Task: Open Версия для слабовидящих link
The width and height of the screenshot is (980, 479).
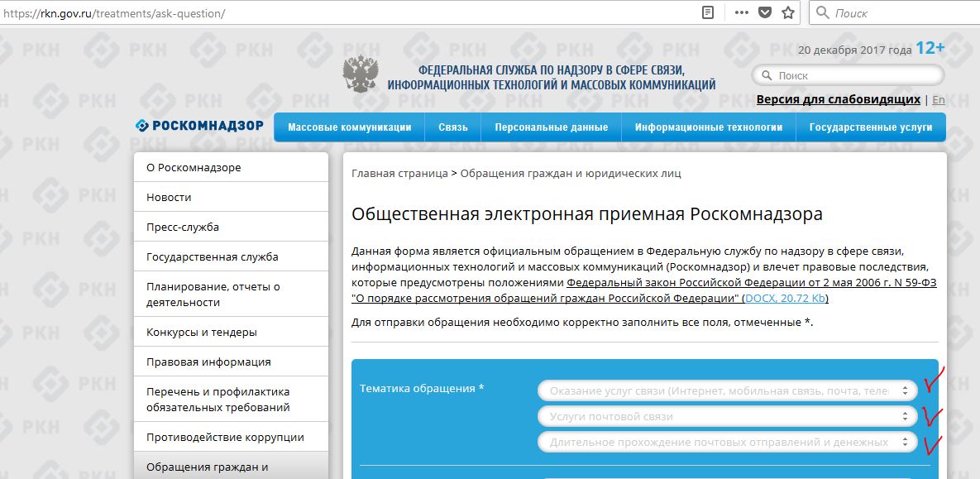Action: click(x=838, y=99)
